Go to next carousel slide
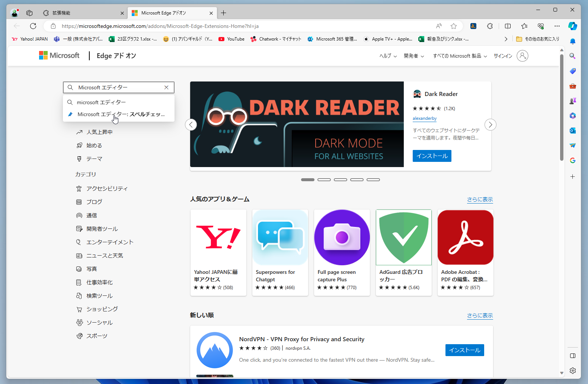Viewport: 588px width, 384px height. coord(490,125)
